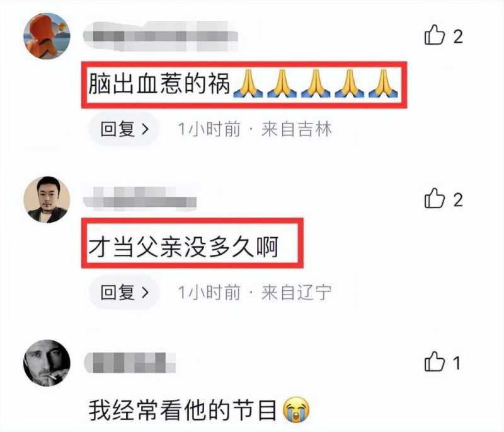Expand 回复 replies under the 吉林 comment
Screen dimensions: 504x432
pyautogui.click(x=125, y=129)
